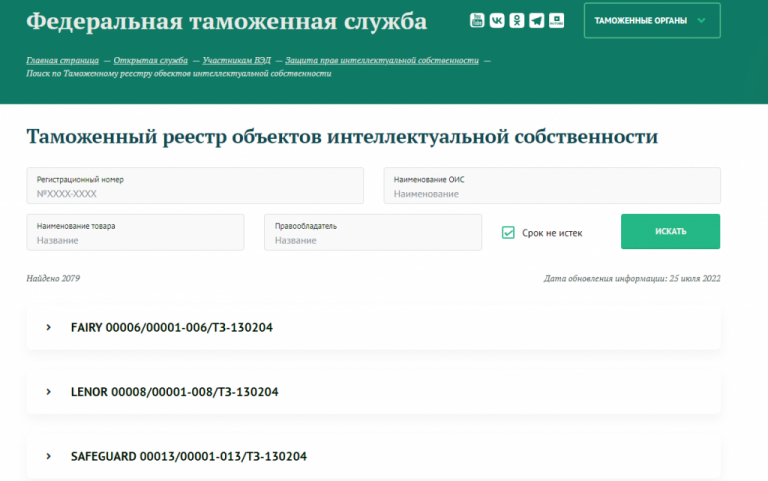Image resolution: width=768 pixels, height=481 pixels.
Task: Open the Rutube social icon
Action: (556, 20)
